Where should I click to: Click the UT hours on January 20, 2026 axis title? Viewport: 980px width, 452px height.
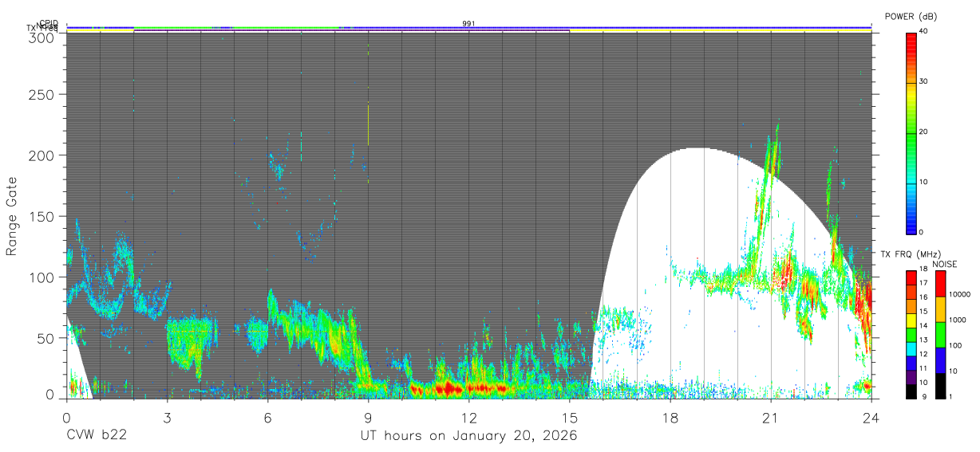[x=469, y=436]
